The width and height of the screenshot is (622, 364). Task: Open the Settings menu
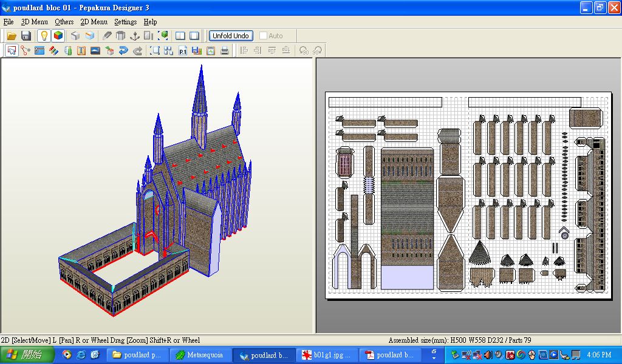click(125, 22)
